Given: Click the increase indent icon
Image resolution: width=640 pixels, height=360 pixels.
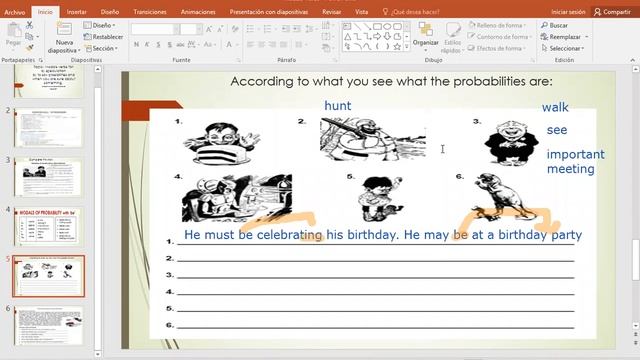Looking at the screenshot, I should tap(297, 29).
